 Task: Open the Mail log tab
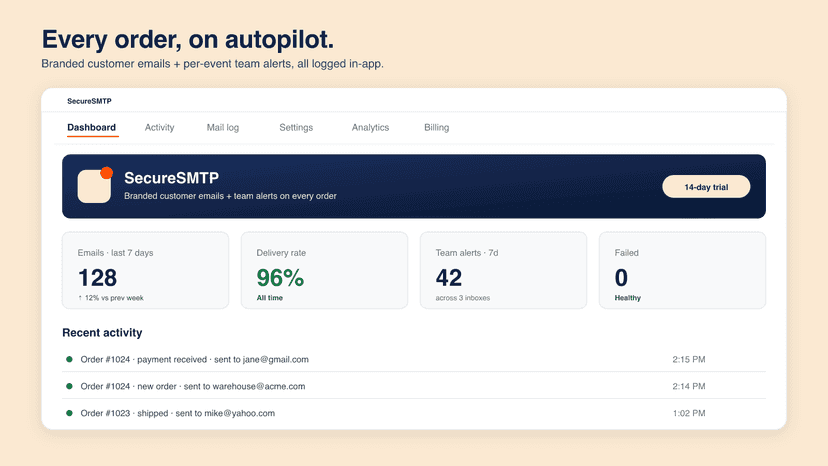point(222,127)
